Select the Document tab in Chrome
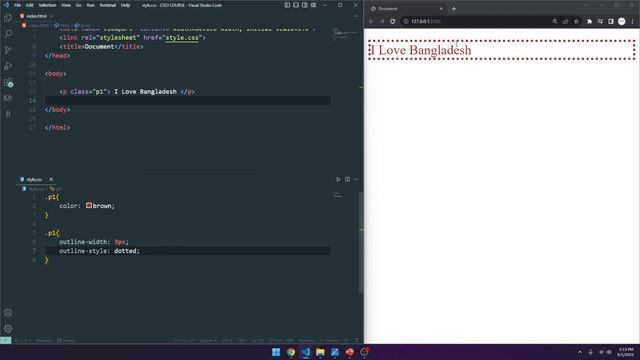 click(x=406, y=9)
